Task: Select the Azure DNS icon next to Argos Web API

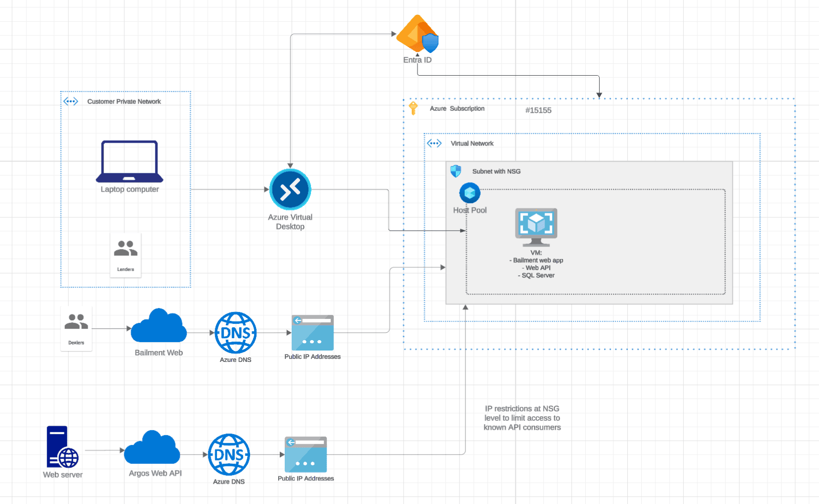Action: point(229,454)
